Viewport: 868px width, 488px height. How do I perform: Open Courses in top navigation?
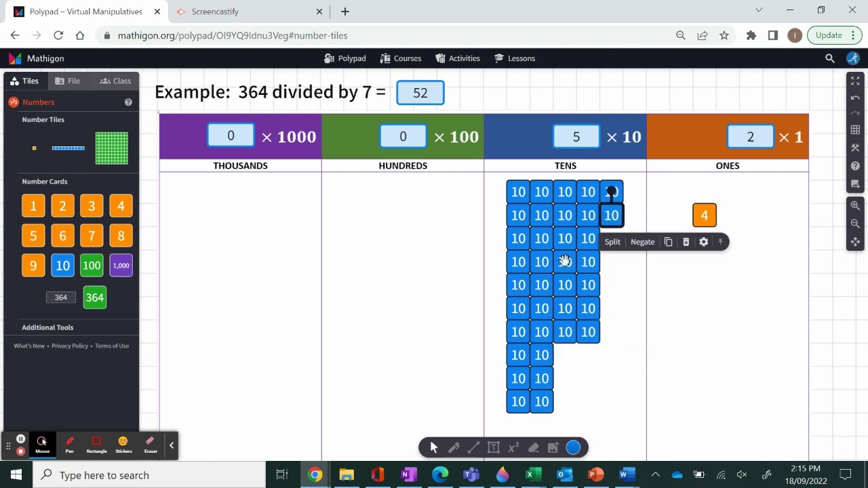[401, 58]
